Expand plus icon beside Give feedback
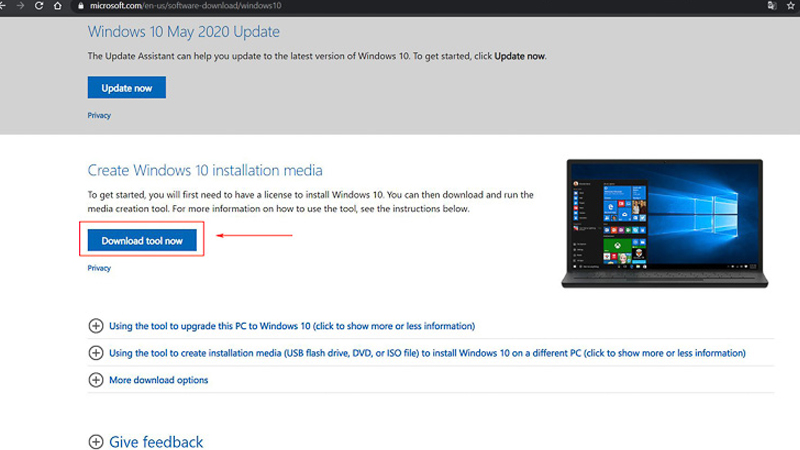 pos(96,441)
